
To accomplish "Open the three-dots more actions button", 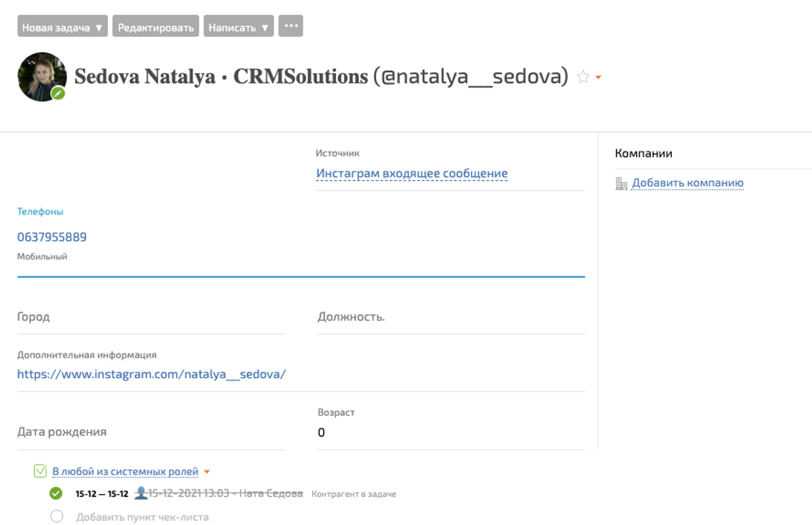I will 291,26.
